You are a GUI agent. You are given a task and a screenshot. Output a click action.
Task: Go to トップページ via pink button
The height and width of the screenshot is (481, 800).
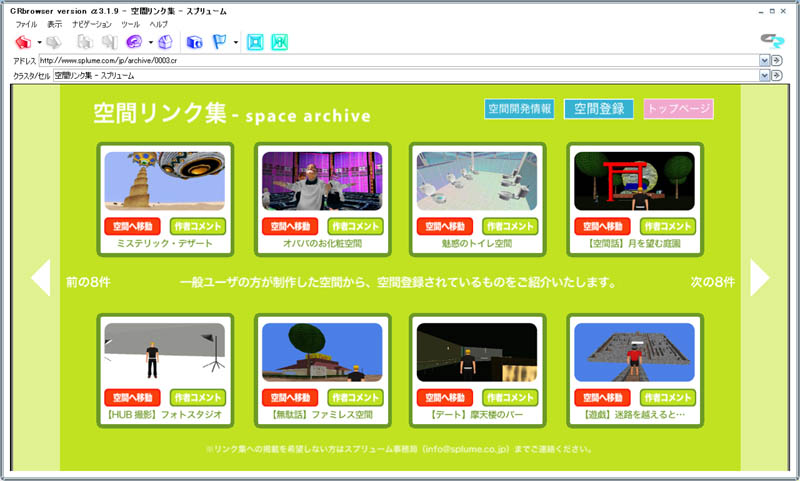pyautogui.click(x=679, y=109)
